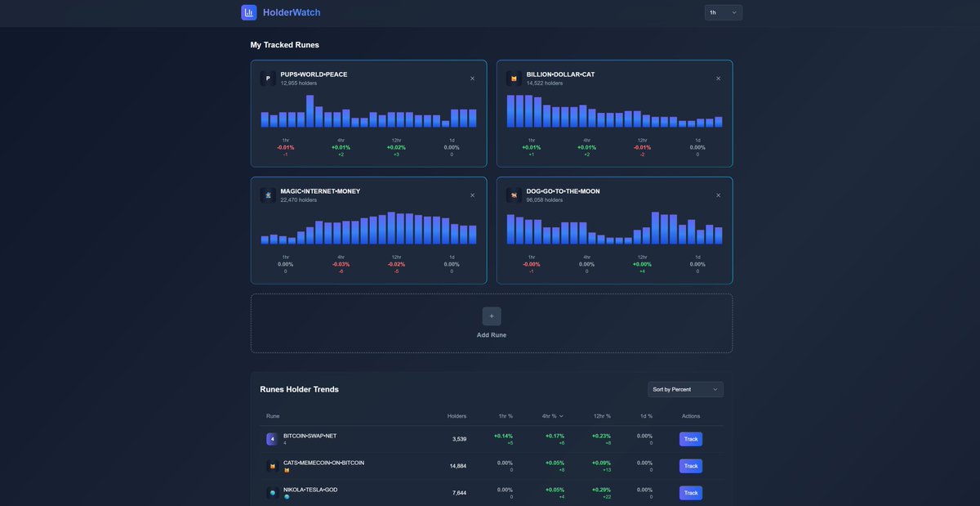
Task: Click the 14,522 holders text
Action: click(x=545, y=83)
